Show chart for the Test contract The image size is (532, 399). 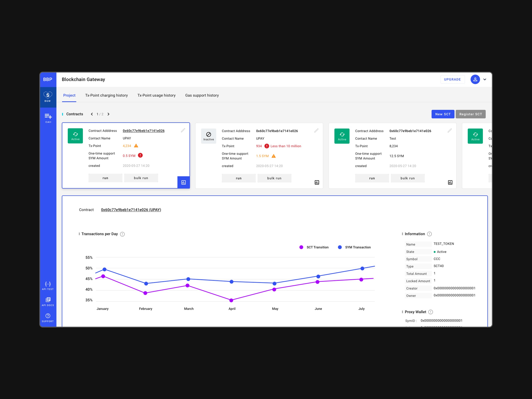tap(450, 182)
